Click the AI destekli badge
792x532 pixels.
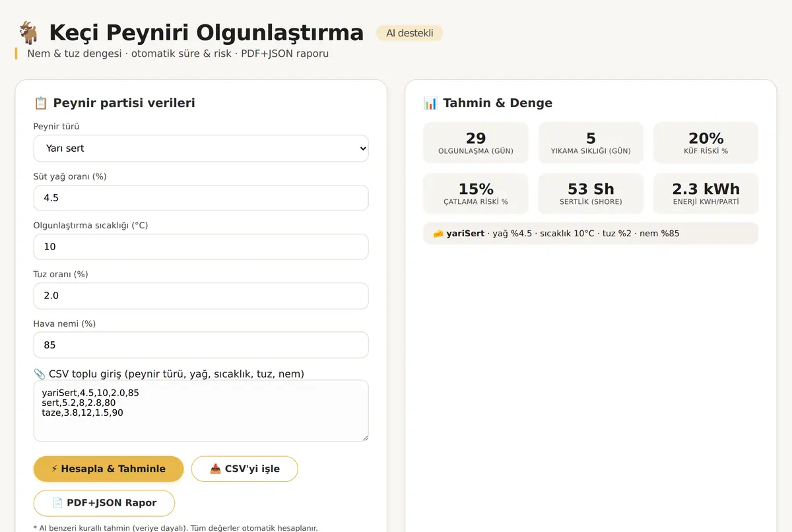pos(410,33)
